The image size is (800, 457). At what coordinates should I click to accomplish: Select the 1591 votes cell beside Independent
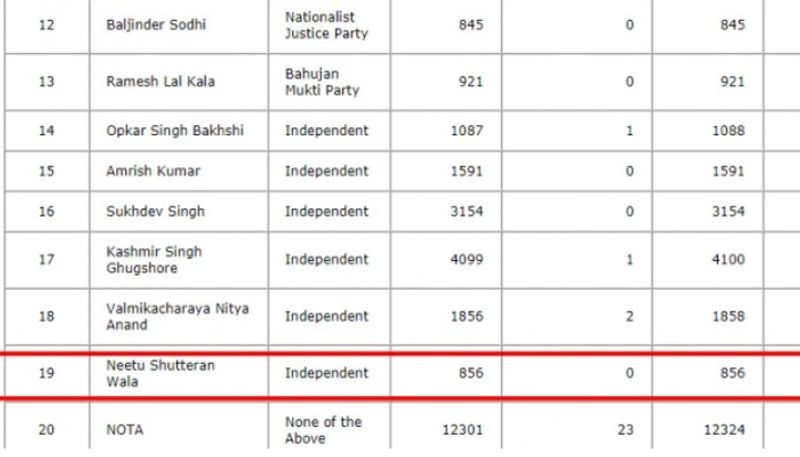click(466, 171)
